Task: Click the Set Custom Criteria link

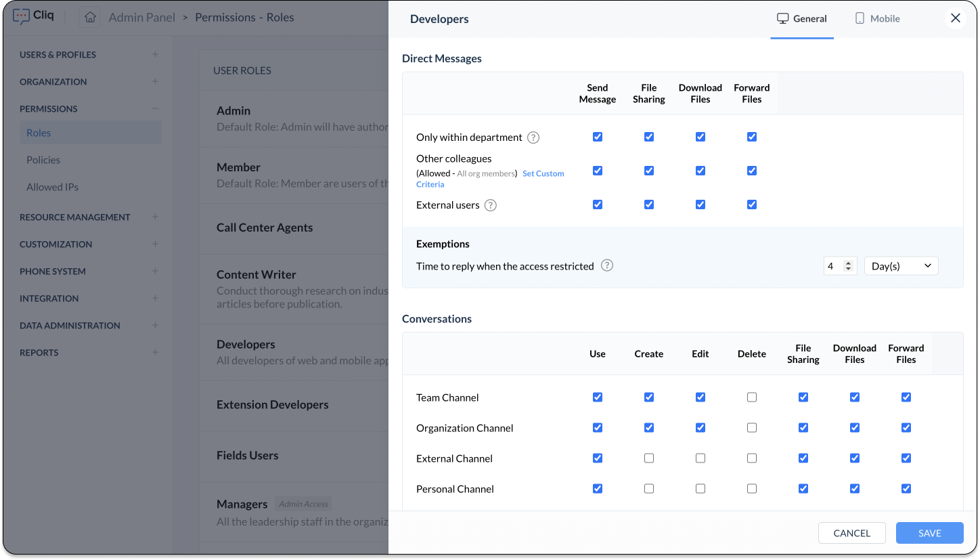Action: (x=543, y=174)
